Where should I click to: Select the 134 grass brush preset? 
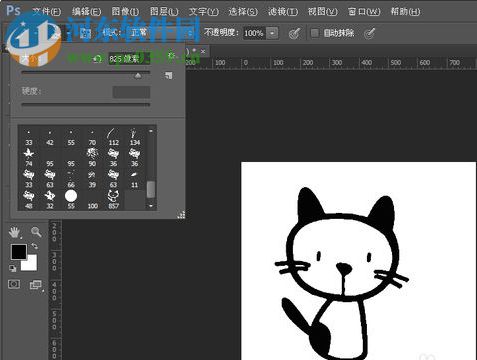(135, 138)
